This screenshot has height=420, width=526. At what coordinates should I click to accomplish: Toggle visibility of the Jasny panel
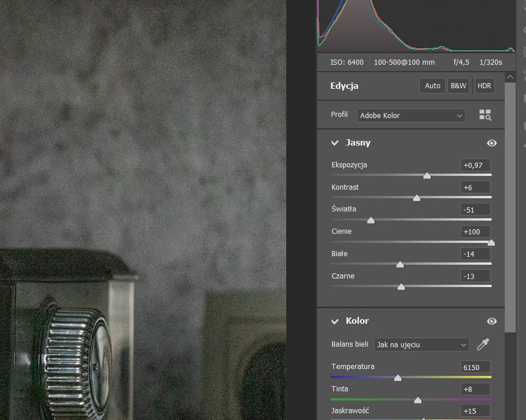pos(492,143)
